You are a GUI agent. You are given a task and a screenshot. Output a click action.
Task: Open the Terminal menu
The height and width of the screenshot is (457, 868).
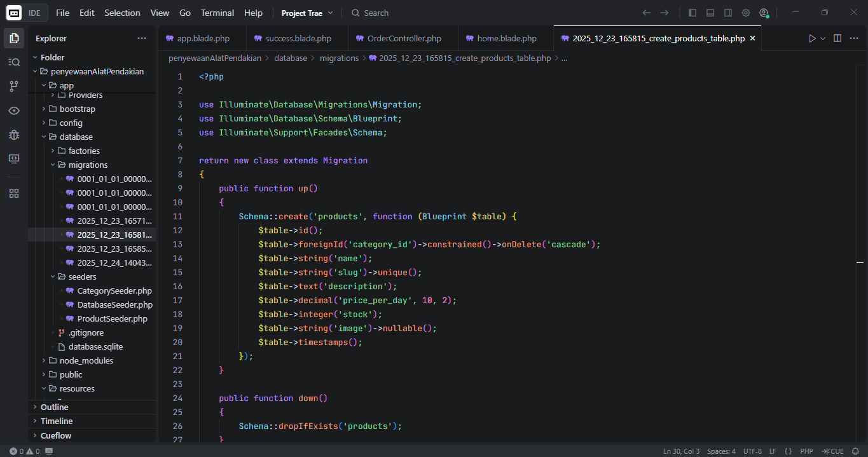(217, 13)
